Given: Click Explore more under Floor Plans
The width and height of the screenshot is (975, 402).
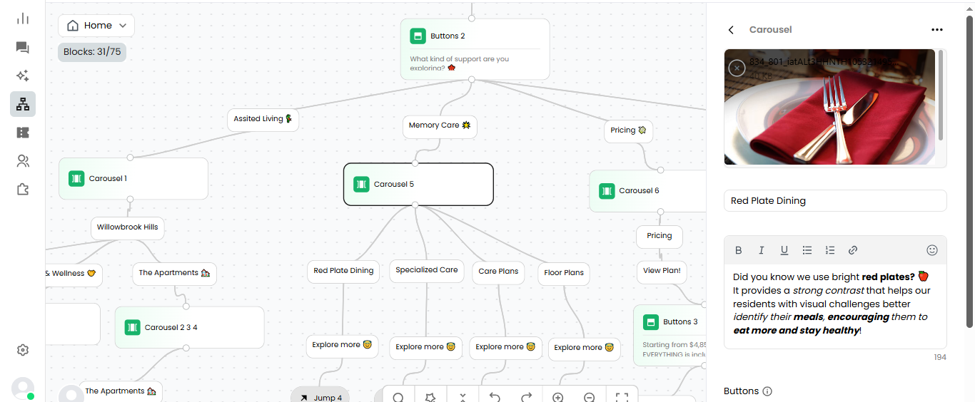Looking at the screenshot, I should pos(585,348).
